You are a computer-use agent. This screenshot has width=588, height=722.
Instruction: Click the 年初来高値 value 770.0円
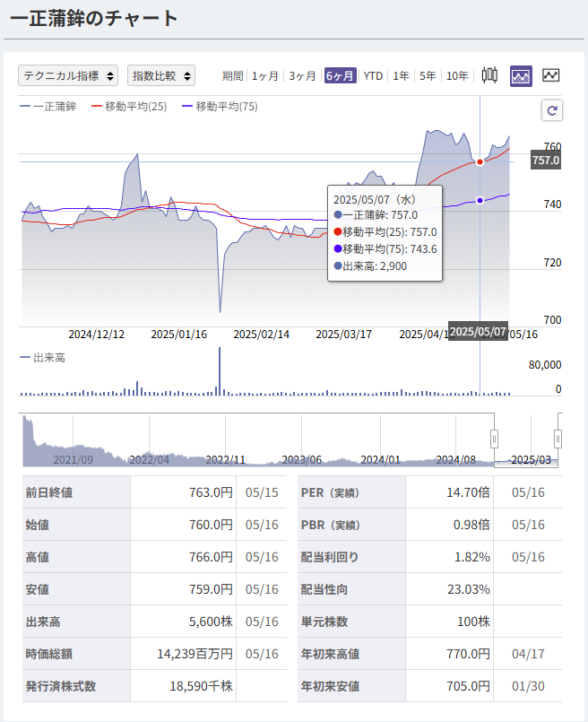468,654
